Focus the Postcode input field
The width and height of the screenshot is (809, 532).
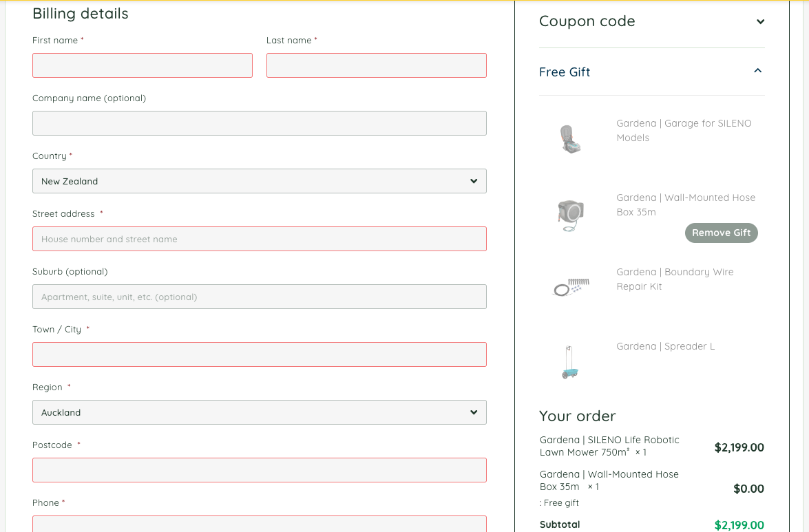(x=259, y=470)
